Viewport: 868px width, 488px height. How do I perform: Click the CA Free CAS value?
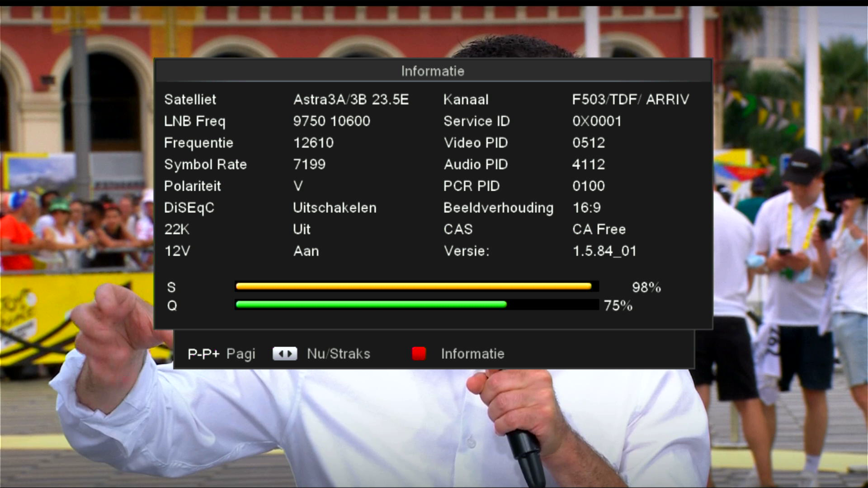click(x=599, y=229)
